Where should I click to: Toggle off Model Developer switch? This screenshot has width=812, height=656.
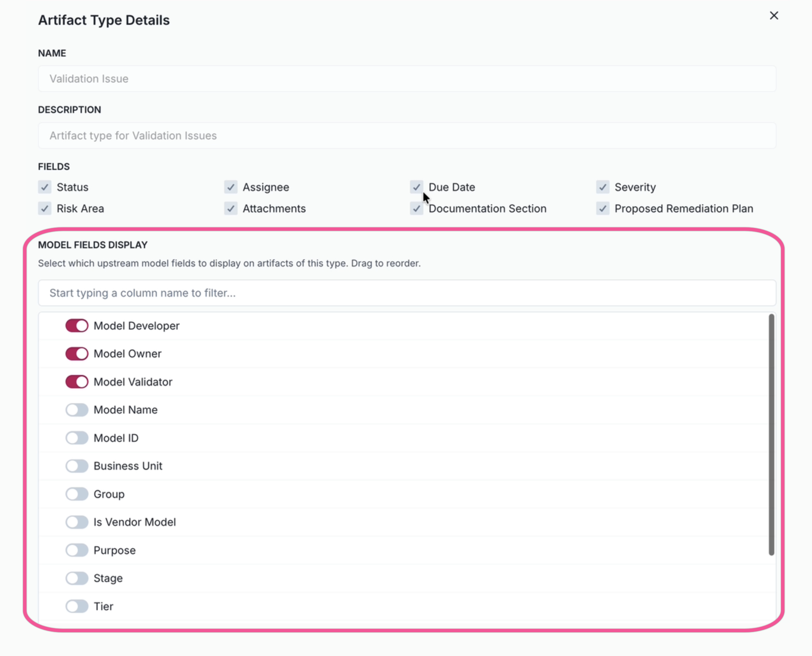pyautogui.click(x=77, y=326)
